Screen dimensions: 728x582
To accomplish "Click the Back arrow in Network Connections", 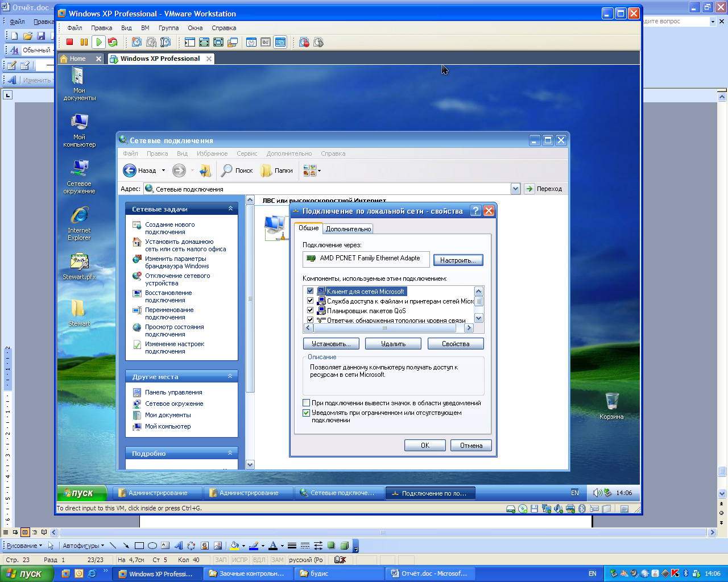I will point(130,170).
